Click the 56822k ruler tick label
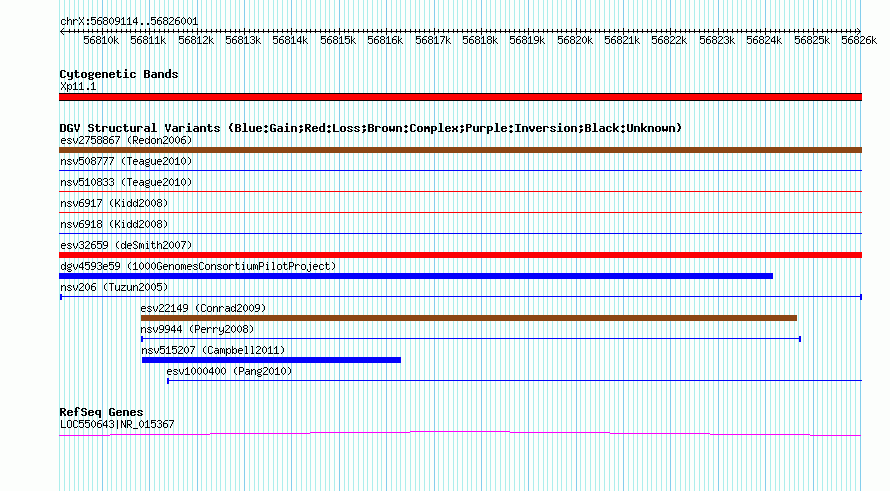Viewport: 890px width, 491px height. (669, 41)
